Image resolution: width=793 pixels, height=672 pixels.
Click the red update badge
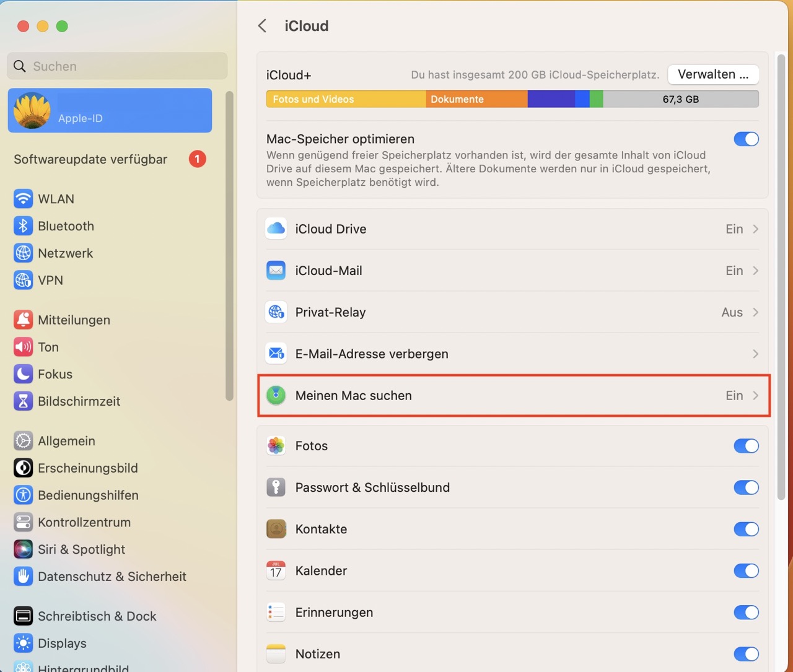click(x=197, y=159)
